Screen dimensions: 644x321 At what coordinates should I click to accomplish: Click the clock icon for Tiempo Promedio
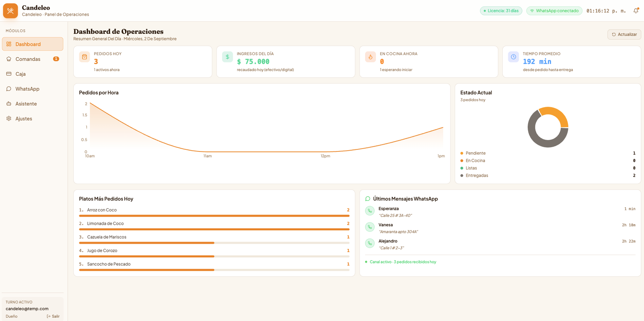click(514, 57)
